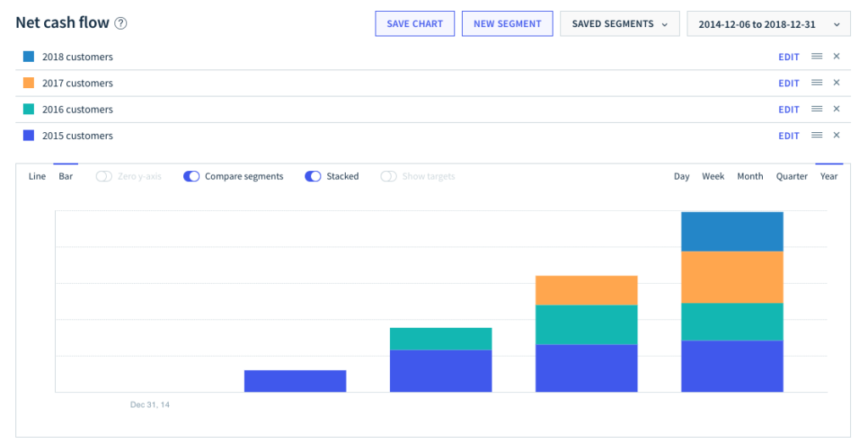The height and width of the screenshot is (443, 868).
Task: Remove the 2015 customers segment
Action: 837,135
